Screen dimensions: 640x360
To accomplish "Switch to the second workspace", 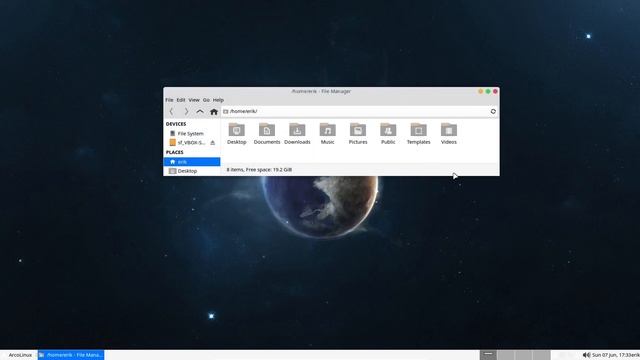I will [x=506, y=355].
